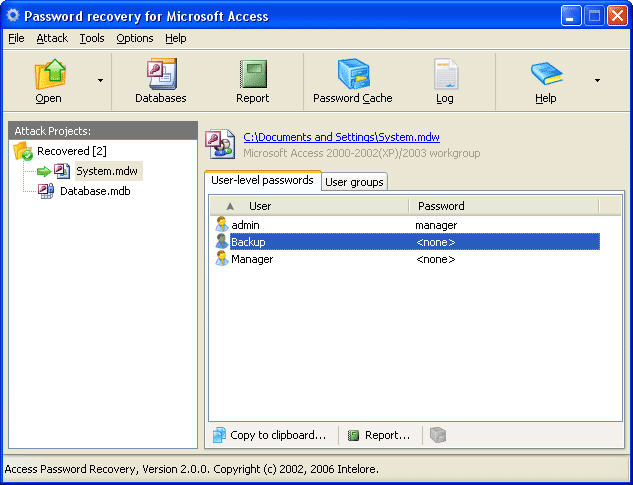633x485 pixels.
Task: Click the Attack Projects: panel header
Action: [103, 131]
